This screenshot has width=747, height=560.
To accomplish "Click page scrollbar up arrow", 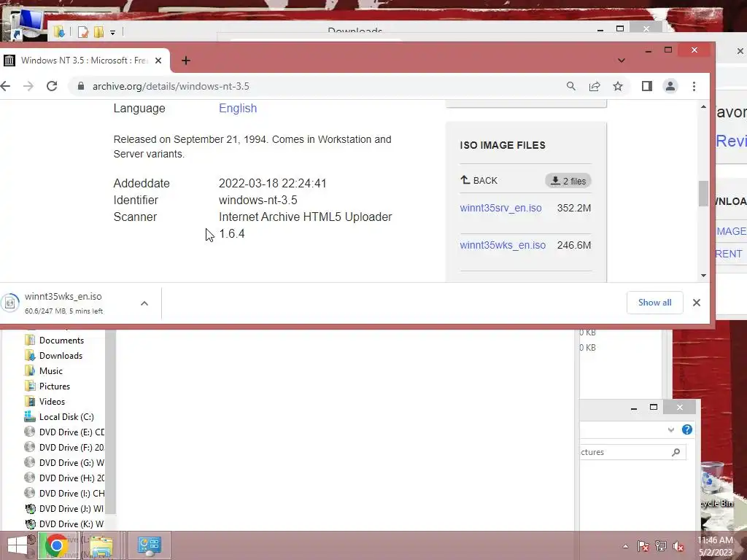I will [x=704, y=107].
